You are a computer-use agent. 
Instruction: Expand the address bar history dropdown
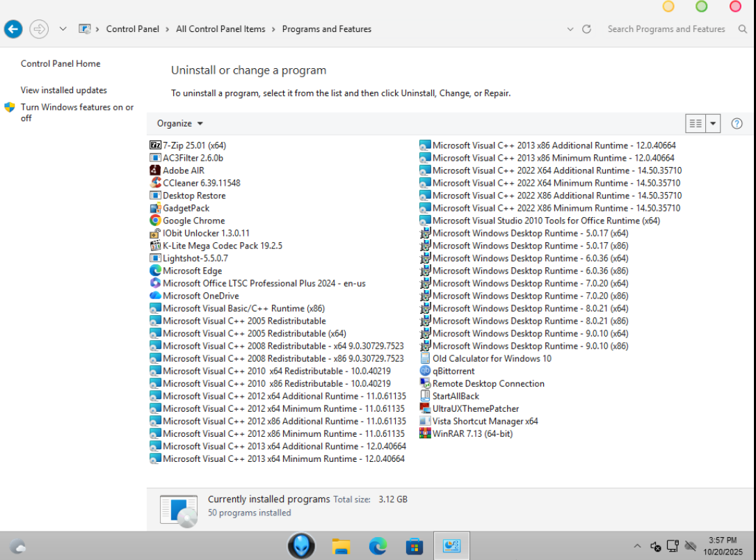pyautogui.click(x=570, y=29)
